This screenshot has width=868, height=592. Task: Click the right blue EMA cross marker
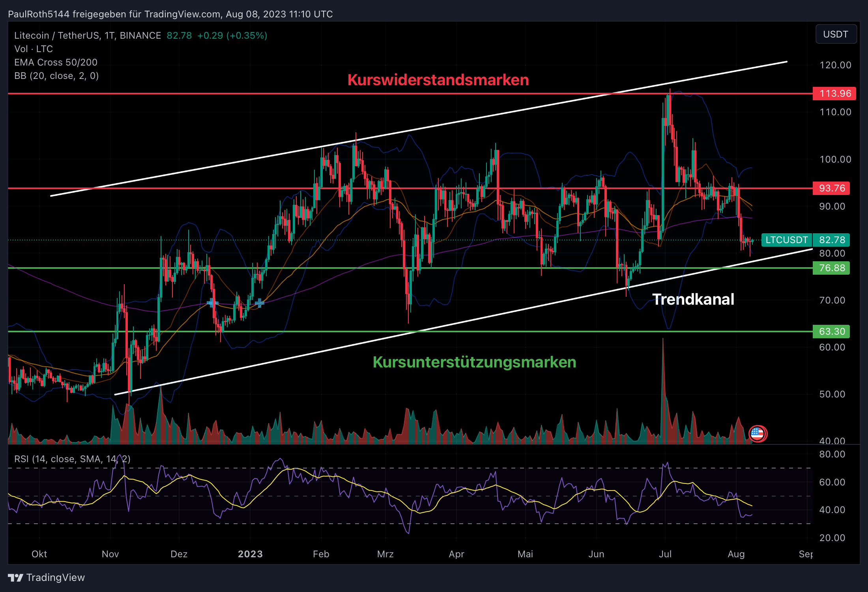coord(259,303)
